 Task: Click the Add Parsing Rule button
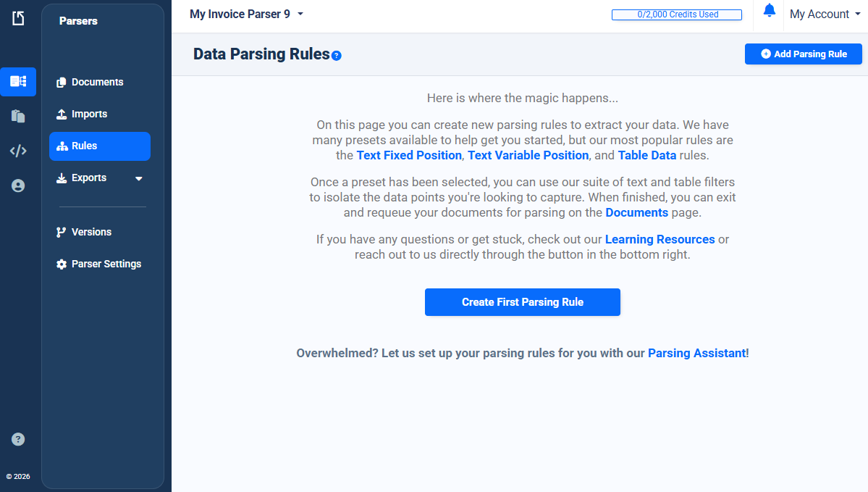tap(803, 54)
